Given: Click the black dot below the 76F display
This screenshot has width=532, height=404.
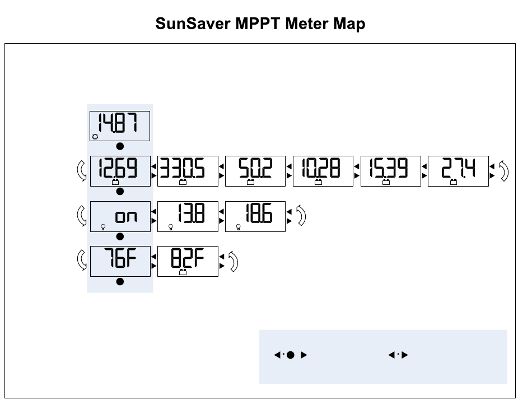Looking at the screenshot, I should point(120,281).
